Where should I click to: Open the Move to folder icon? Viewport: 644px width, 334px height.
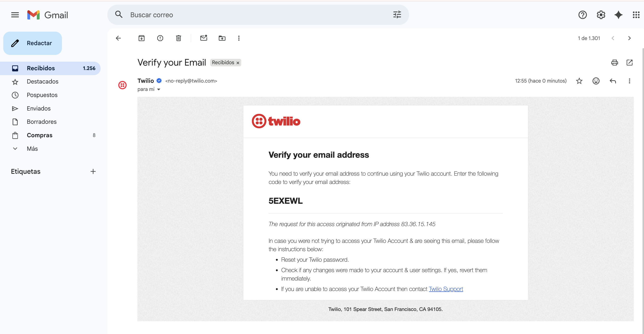coord(222,38)
